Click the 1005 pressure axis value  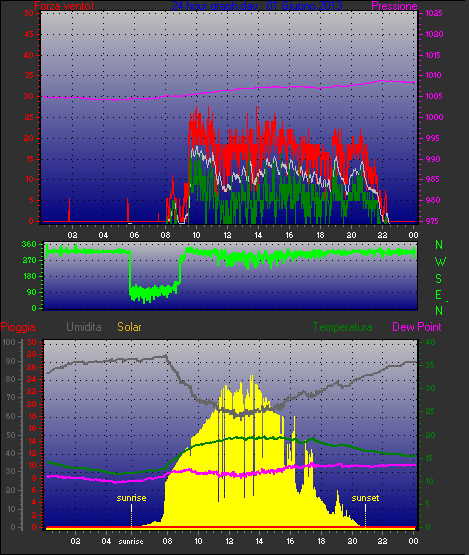click(x=434, y=96)
